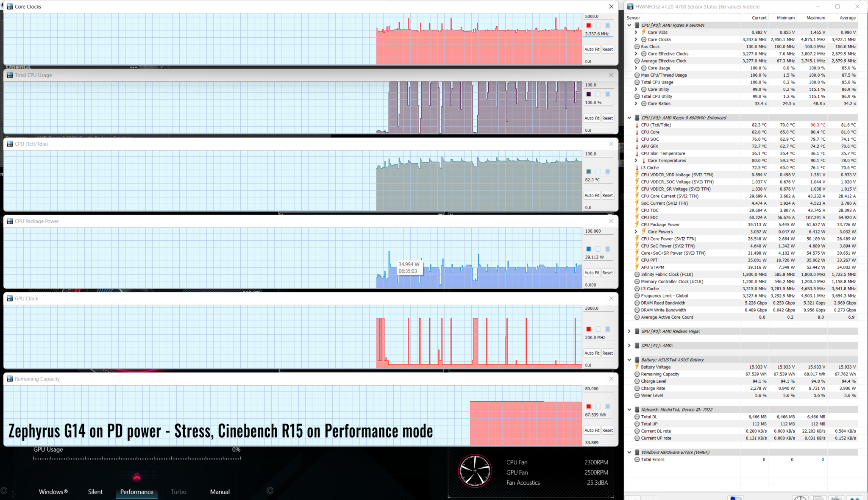Image resolution: width=868 pixels, height=500 pixels.
Task: Click the chip icon beside Network: MediaTek
Action: [637, 410]
